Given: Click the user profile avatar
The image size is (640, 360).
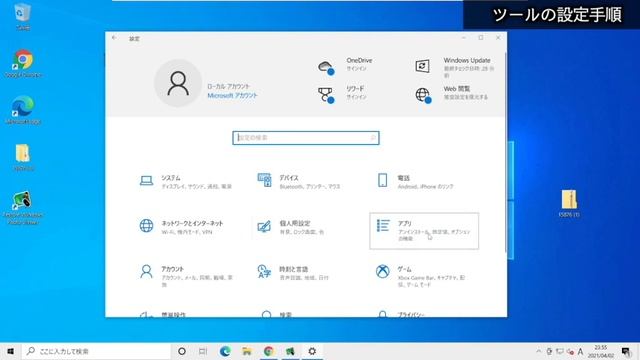Looking at the screenshot, I should click(178, 83).
